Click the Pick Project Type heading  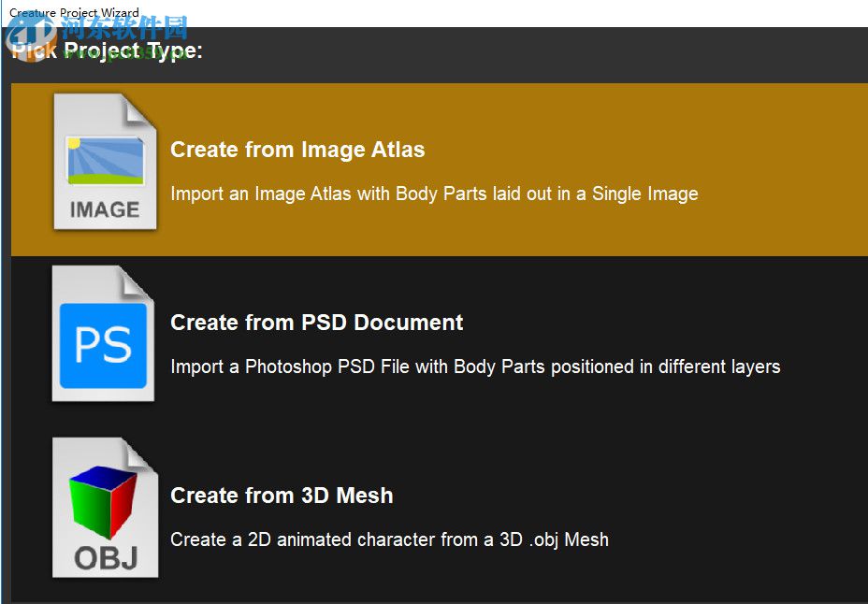(x=103, y=52)
